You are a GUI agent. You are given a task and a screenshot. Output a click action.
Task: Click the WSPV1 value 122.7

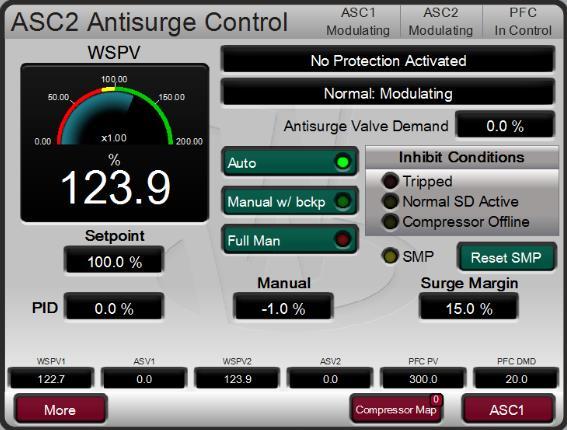[51, 379]
